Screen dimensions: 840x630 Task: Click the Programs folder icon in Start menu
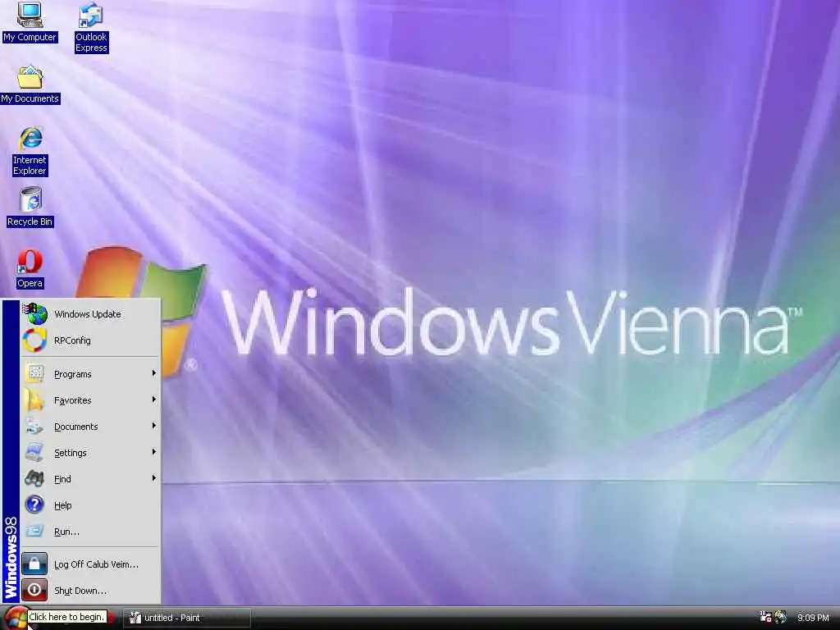34,373
